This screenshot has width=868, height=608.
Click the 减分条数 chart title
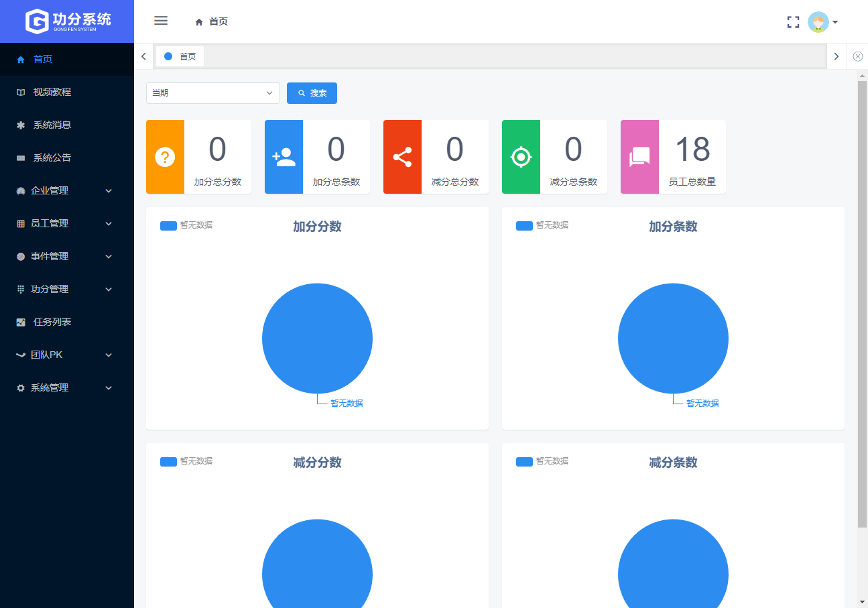point(673,463)
